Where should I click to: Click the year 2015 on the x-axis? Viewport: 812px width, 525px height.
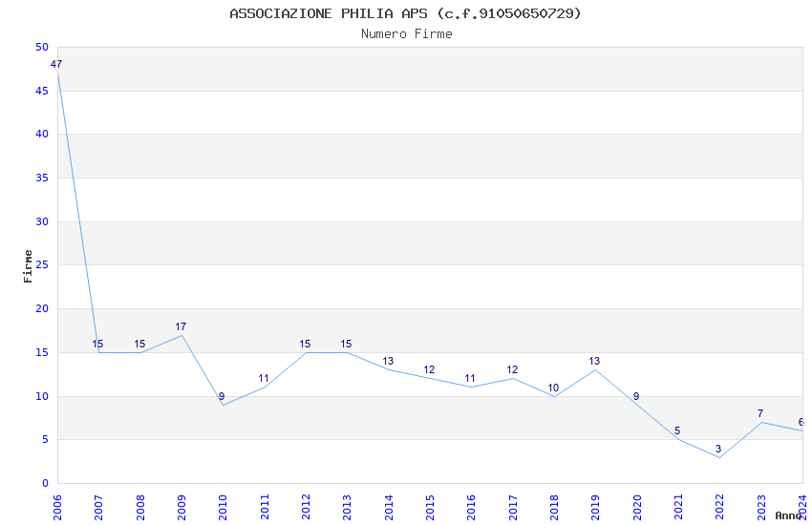click(430, 508)
